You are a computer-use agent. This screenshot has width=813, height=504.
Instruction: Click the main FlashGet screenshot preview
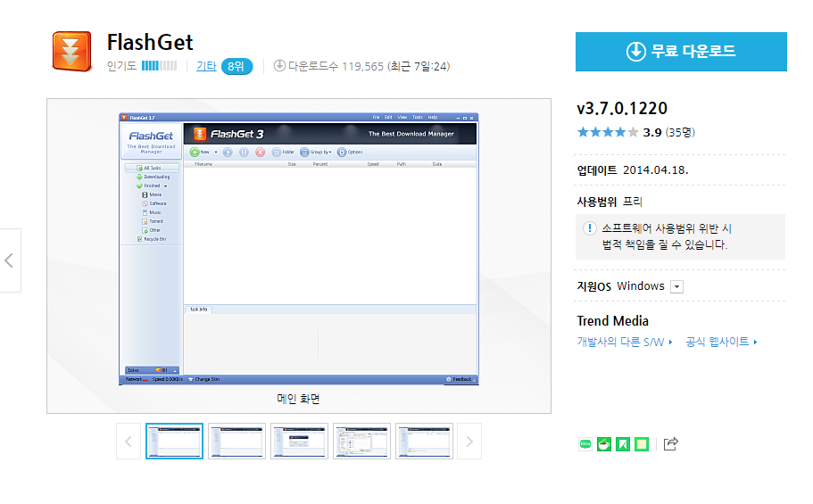299,249
